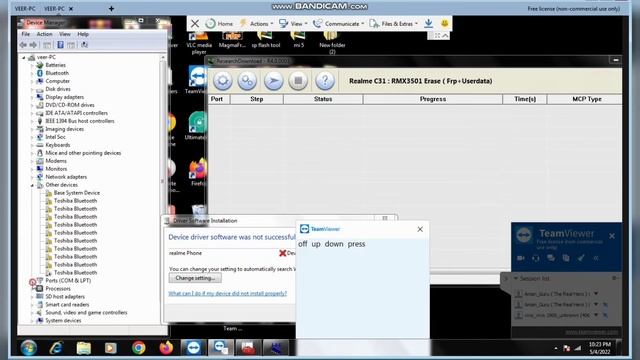This screenshot has width=640, height=360.
Task: Close the TeamViewer side panel
Action: pyautogui.click(x=612, y=236)
